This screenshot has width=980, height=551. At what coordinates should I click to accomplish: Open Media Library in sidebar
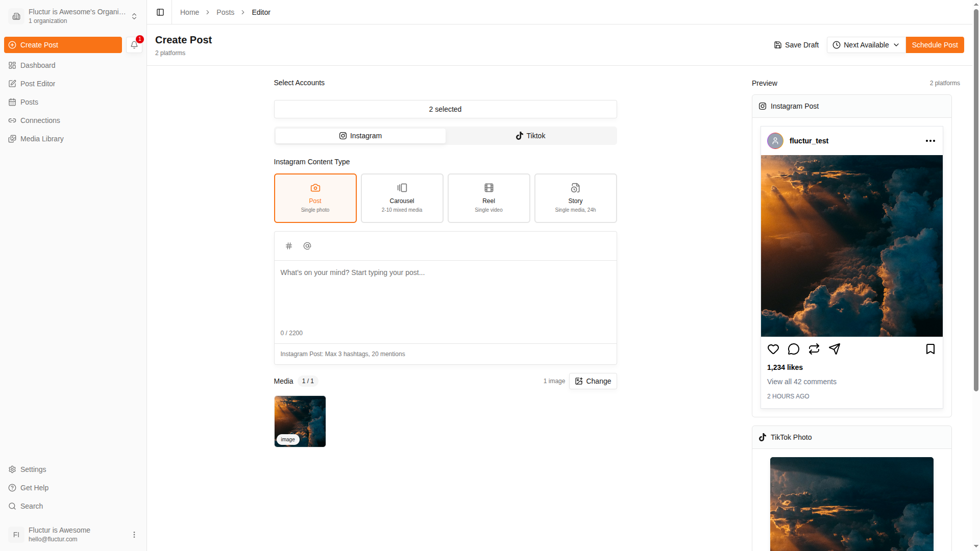[42, 139]
